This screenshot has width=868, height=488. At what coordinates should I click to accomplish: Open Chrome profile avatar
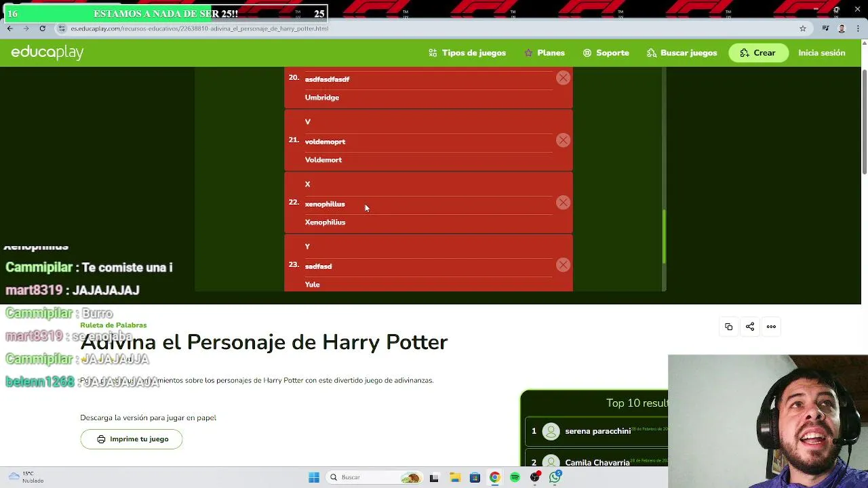pyautogui.click(x=842, y=28)
